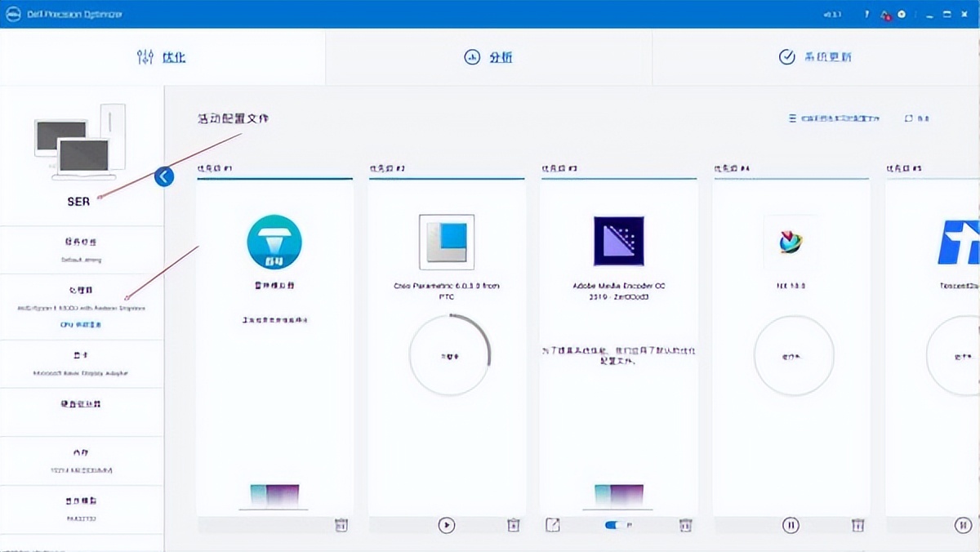Open the Adobe Media Encoder profile export icon
This screenshot has height=552, width=980.
point(553,525)
